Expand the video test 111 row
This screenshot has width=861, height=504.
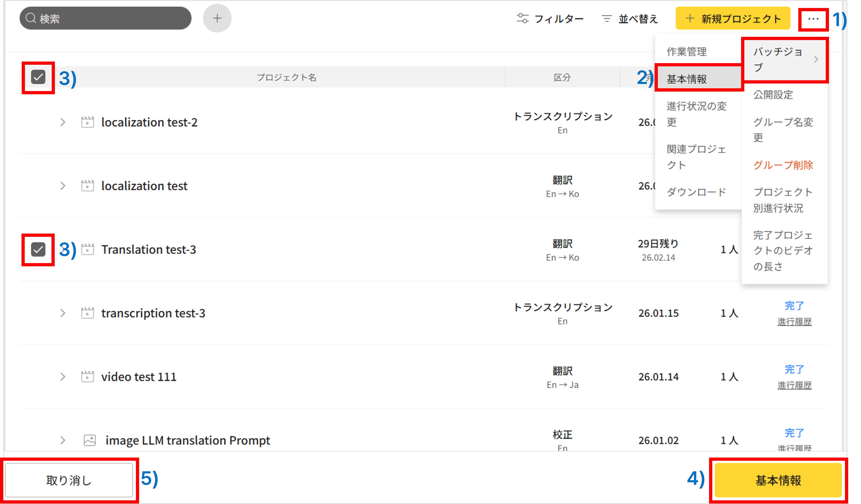point(62,377)
